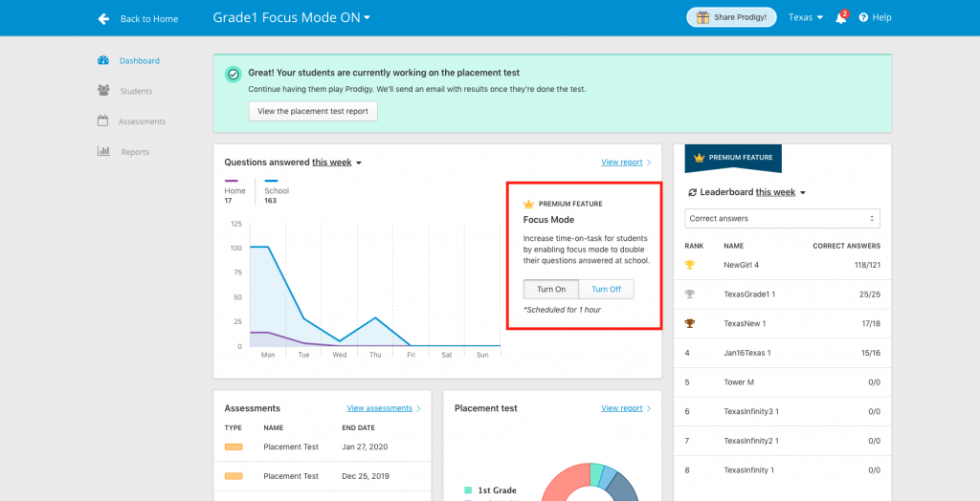Select the TexasInfinity2 1 leaderboard row

(783, 441)
